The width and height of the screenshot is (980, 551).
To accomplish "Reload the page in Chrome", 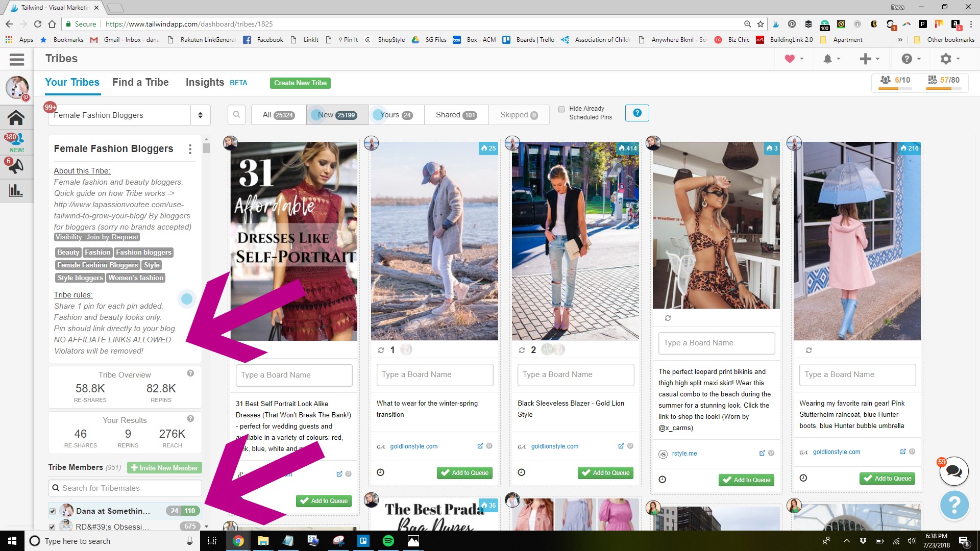I will pyautogui.click(x=38, y=24).
